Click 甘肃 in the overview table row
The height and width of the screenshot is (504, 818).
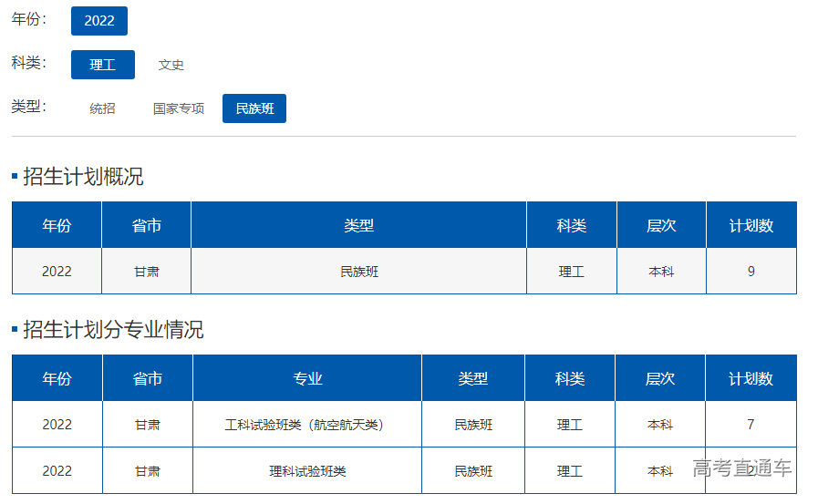(x=146, y=272)
